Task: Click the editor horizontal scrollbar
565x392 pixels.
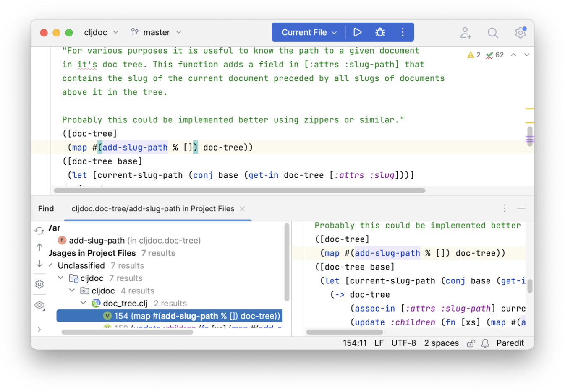Action: pyautogui.click(x=240, y=191)
